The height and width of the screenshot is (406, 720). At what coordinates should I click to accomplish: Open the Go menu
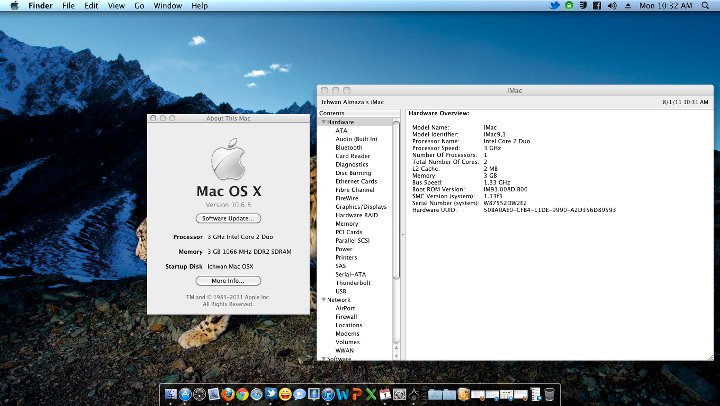tap(139, 6)
